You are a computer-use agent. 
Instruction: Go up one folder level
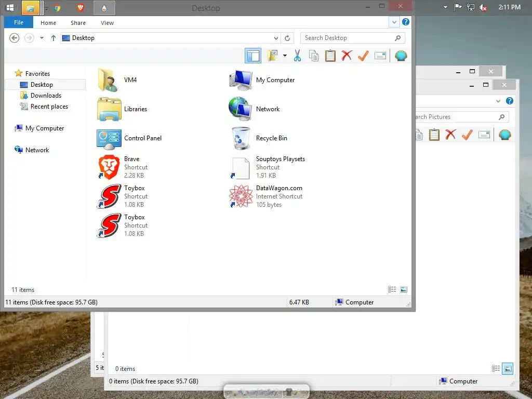pos(54,37)
